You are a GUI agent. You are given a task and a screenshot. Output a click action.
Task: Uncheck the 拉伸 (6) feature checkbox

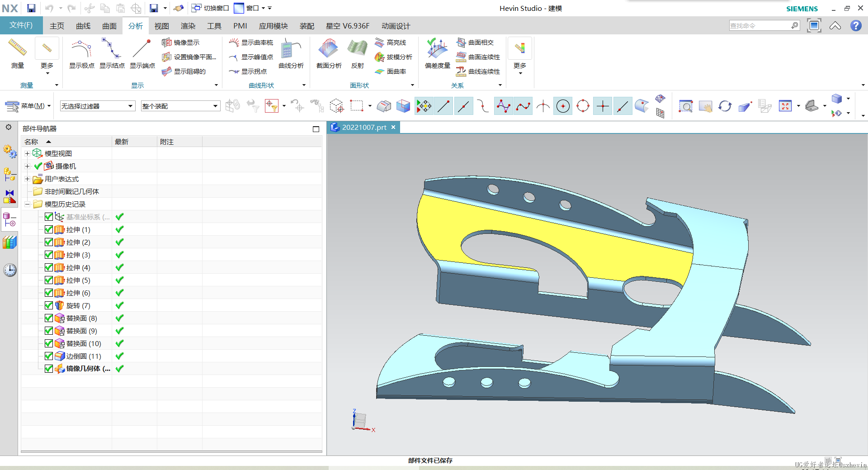coord(49,293)
